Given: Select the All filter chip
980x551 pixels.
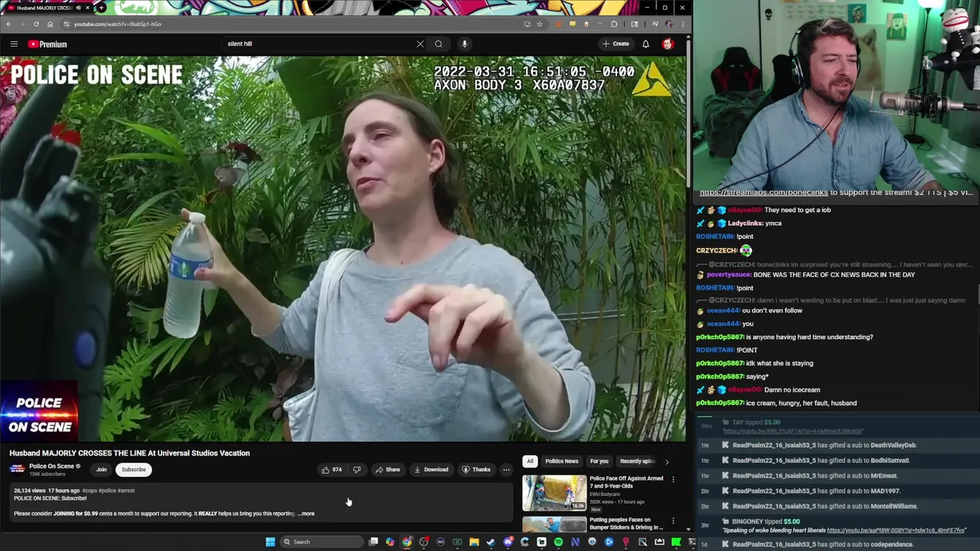Looking at the screenshot, I should point(530,461).
